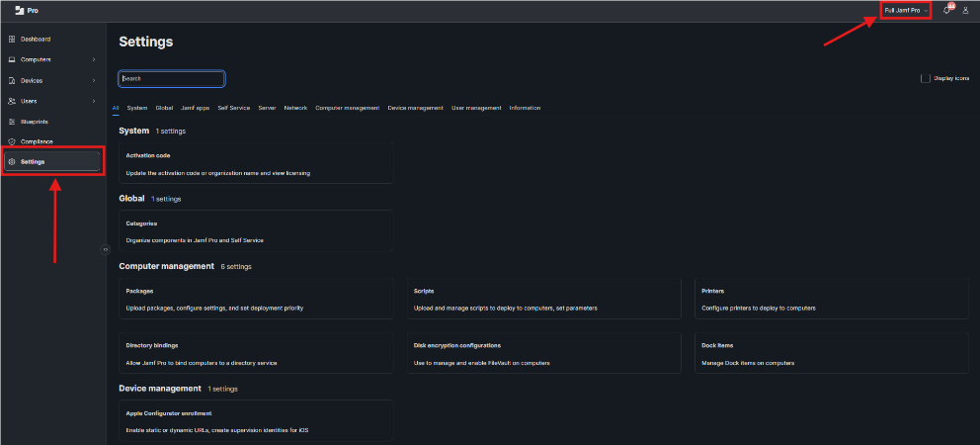Screen dimensions: 980x445
Task: Click the Dashboard icon in sidebar
Action: coord(12,40)
